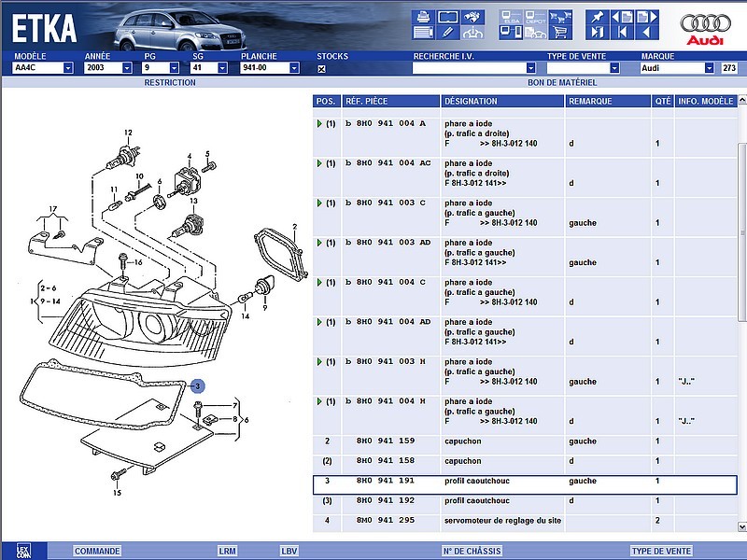Click the RÉF. PIÈCE column header
The image size is (747, 560).
[x=390, y=101]
